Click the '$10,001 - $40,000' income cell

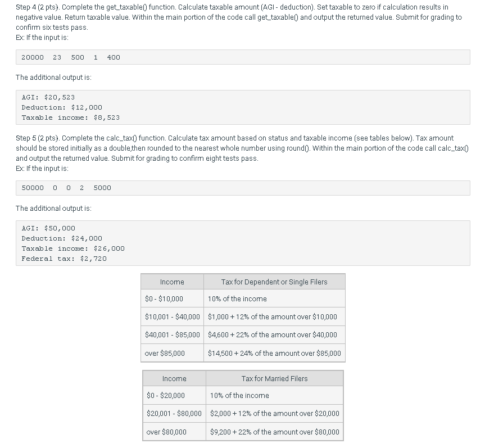pyautogui.click(x=173, y=316)
